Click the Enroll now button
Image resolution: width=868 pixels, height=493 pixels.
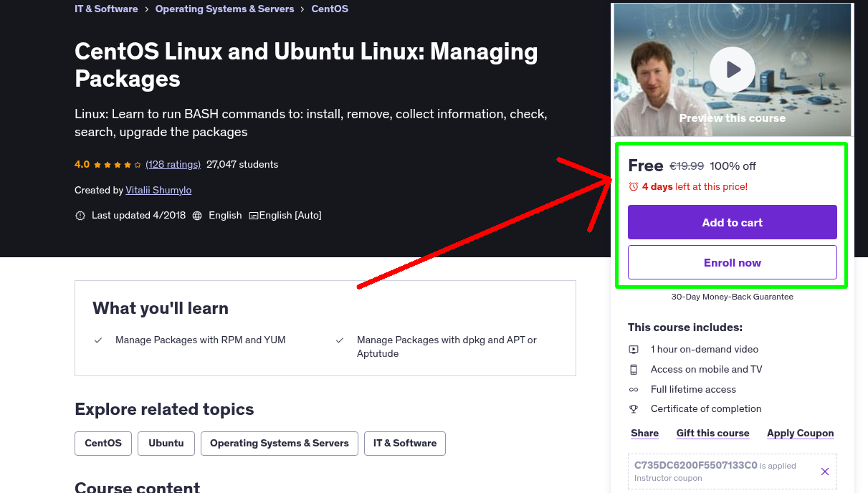point(733,262)
